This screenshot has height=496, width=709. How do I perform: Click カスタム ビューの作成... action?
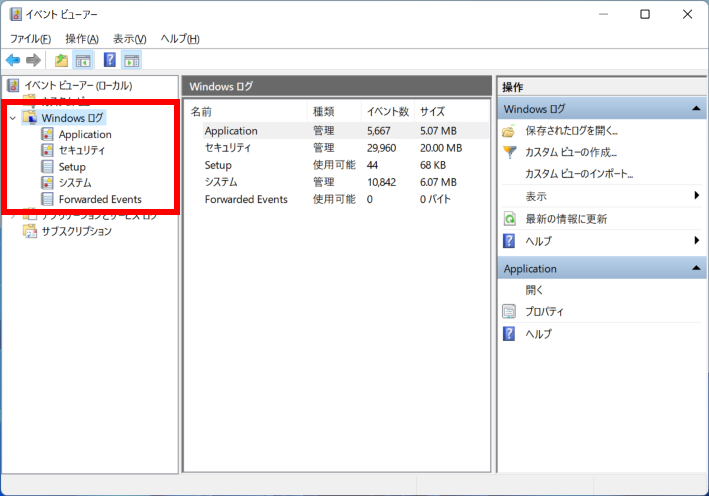click(571, 152)
